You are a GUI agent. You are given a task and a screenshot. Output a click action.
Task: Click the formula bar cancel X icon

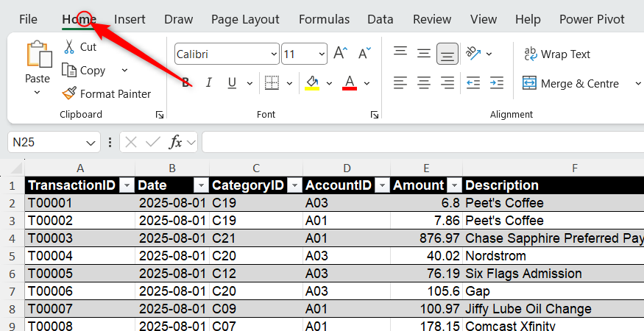coord(130,142)
